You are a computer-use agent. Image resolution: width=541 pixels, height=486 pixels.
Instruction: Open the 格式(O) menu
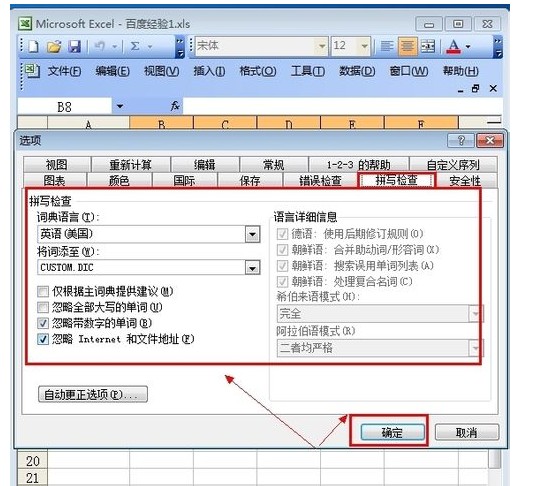(258, 71)
